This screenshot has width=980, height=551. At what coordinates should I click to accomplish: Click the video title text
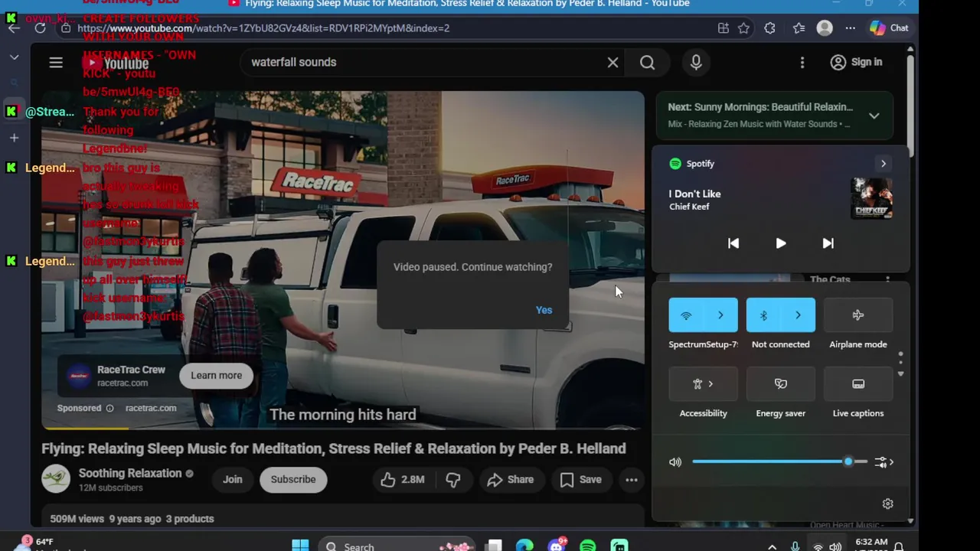tap(334, 448)
